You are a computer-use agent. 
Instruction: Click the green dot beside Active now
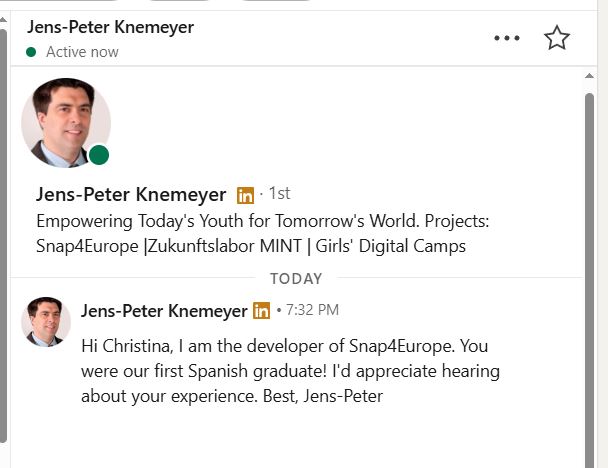pos(32,52)
